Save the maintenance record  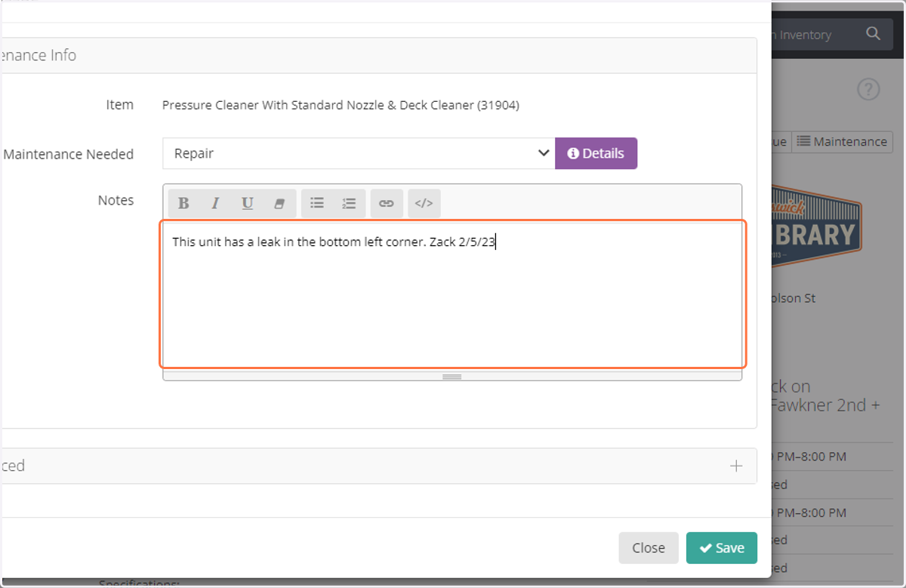pos(722,548)
